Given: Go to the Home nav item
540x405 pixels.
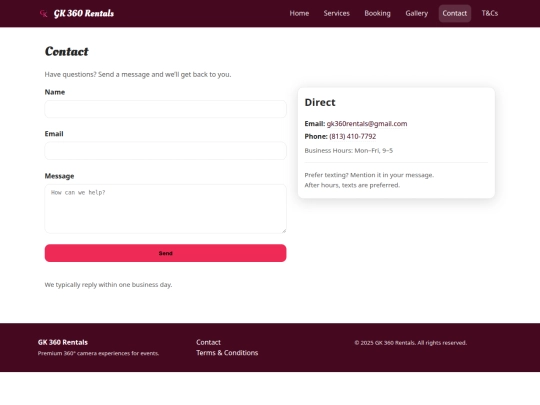Looking at the screenshot, I should [299, 13].
